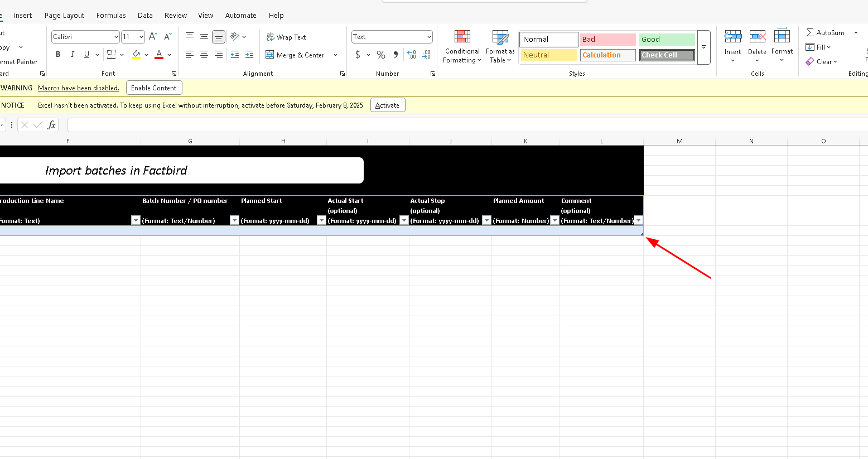This screenshot has height=459, width=868.
Task: Middle align cell contents
Action: point(204,37)
